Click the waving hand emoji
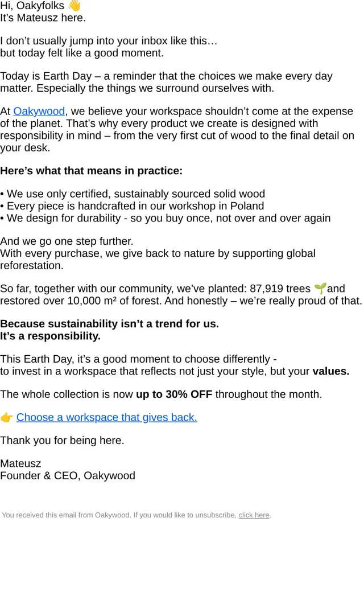 click(75, 6)
